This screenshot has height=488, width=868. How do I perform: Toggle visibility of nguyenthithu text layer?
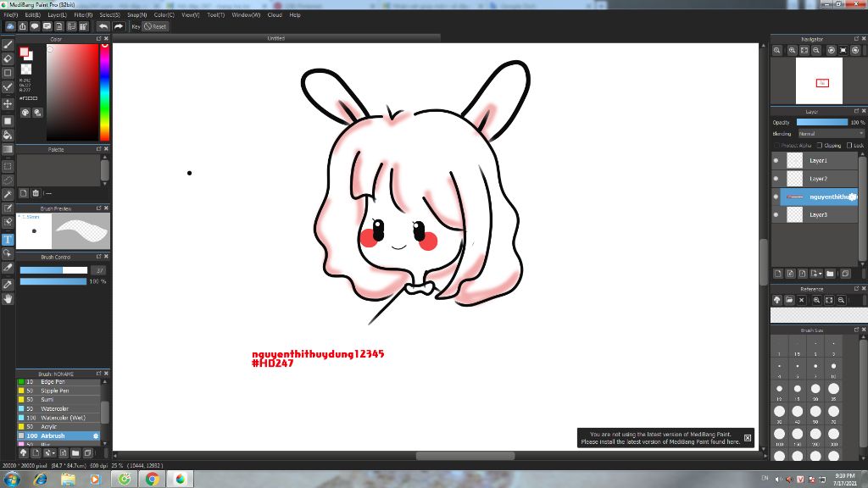[776, 197]
